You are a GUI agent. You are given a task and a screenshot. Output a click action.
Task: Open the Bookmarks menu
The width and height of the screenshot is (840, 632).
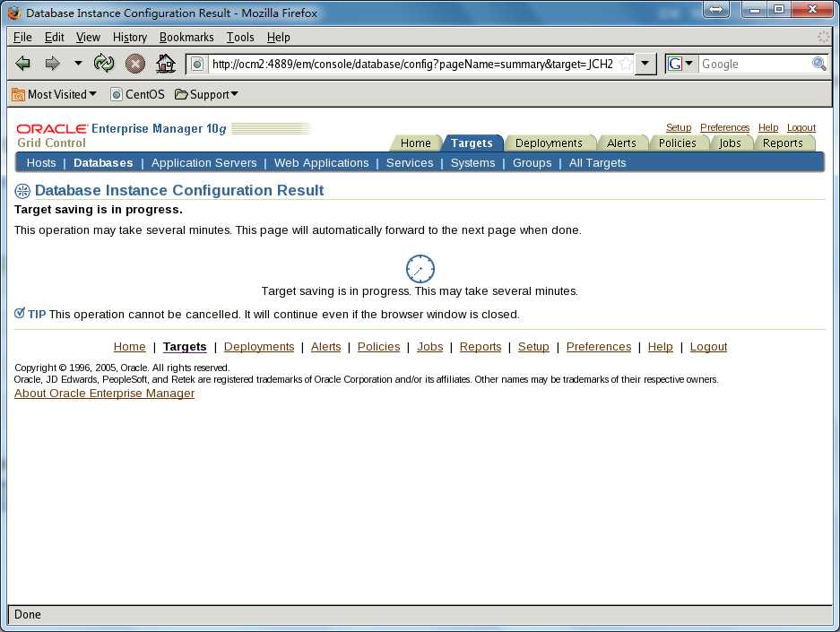point(186,37)
